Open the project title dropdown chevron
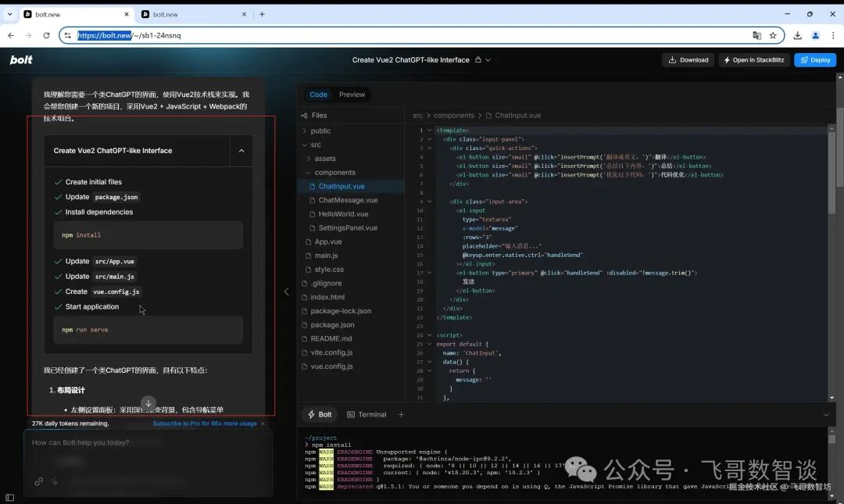 tap(488, 59)
